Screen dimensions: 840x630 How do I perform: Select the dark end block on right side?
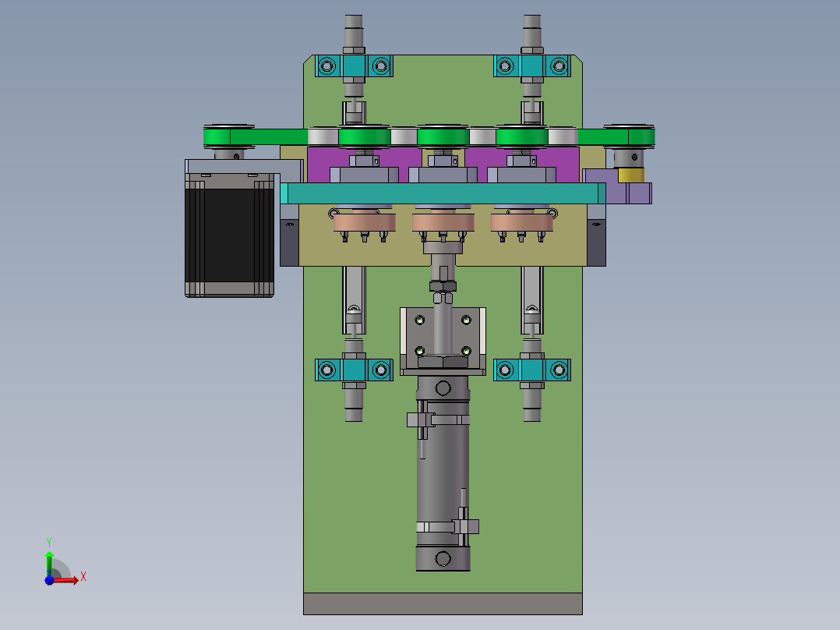(x=596, y=242)
